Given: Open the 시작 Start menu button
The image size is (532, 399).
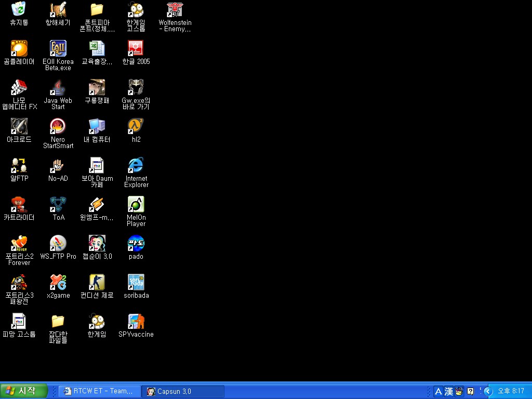Looking at the screenshot, I should tap(24, 391).
